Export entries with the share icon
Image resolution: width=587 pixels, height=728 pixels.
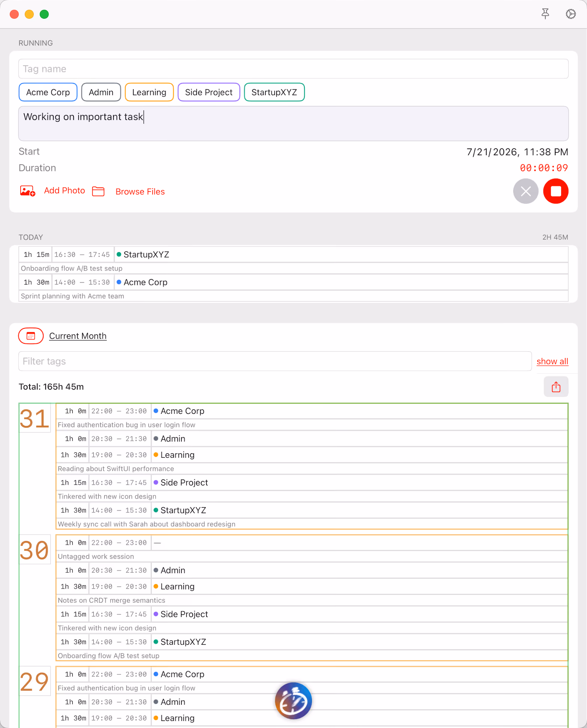556,386
